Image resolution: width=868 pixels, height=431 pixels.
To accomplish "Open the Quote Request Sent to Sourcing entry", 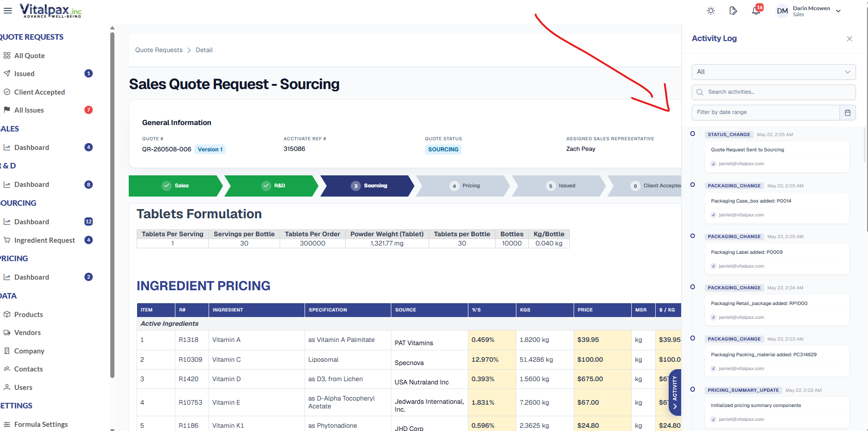I will (777, 157).
